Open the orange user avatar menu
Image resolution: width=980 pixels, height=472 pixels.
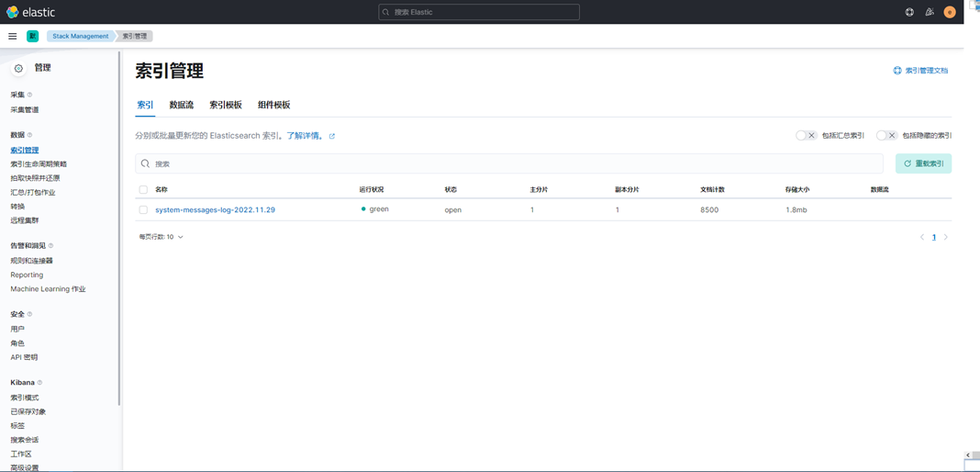pos(950,12)
